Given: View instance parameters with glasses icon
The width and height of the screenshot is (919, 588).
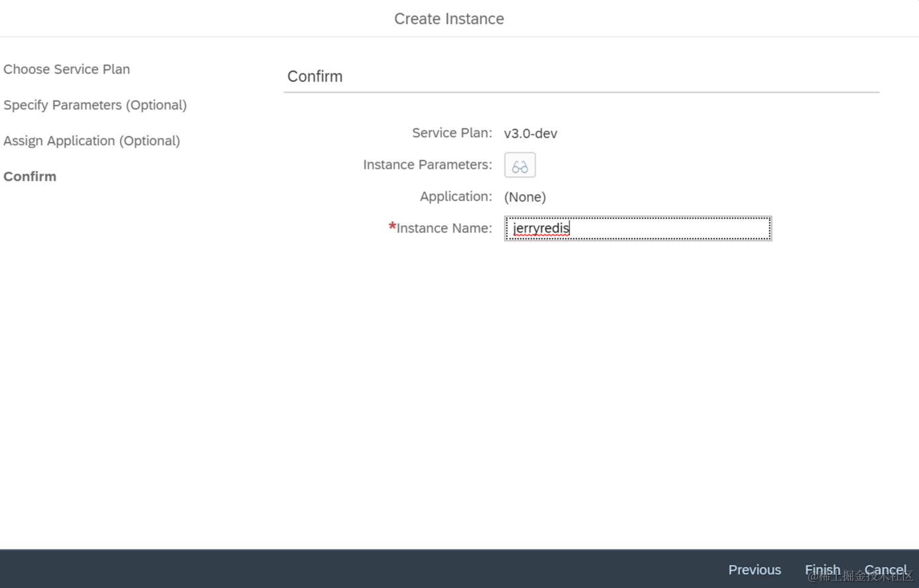Looking at the screenshot, I should pos(520,165).
